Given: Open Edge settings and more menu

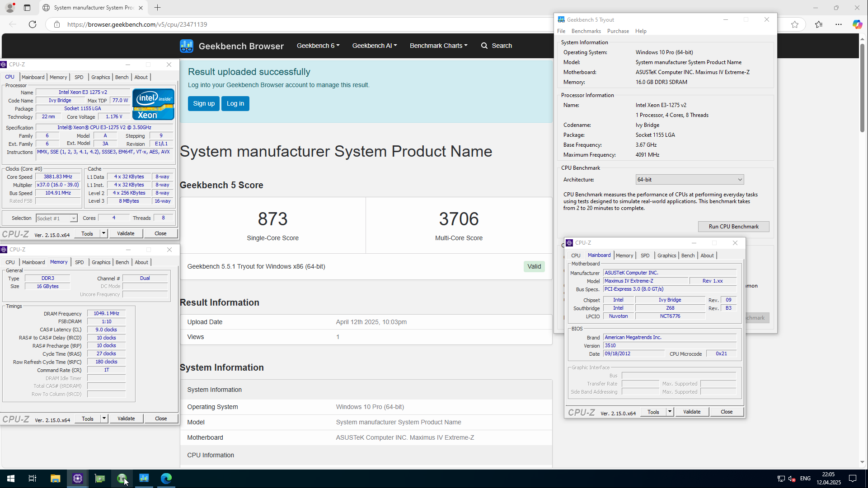Looking at the screenshot, I should pos(839,24).
